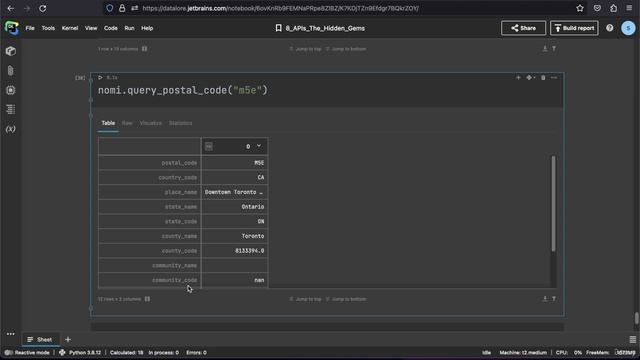Screen dimensions: 640x360
Task: Add a new sheet with plus
Action: click(x=68, y=339)
